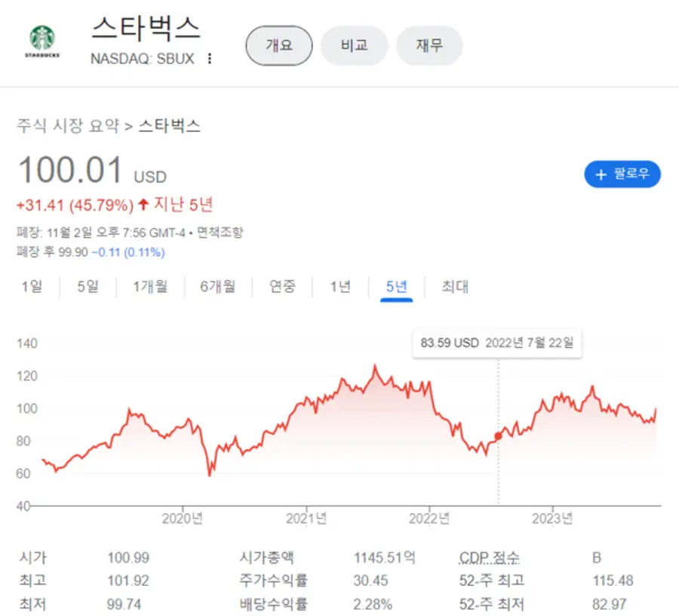Click the 배당수익률 label
The height and width of the screenshot is (616, 679).
pyautogui.click(x=274, y=604)
